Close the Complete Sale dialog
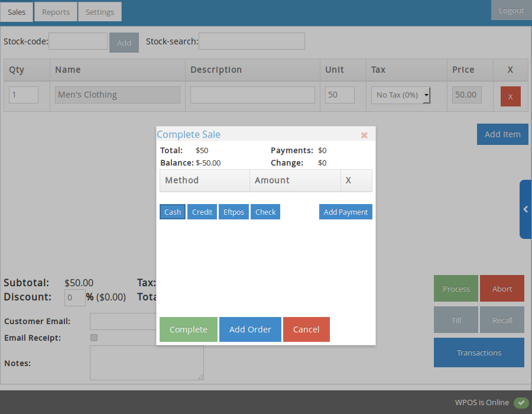 [x=364, y=135]
